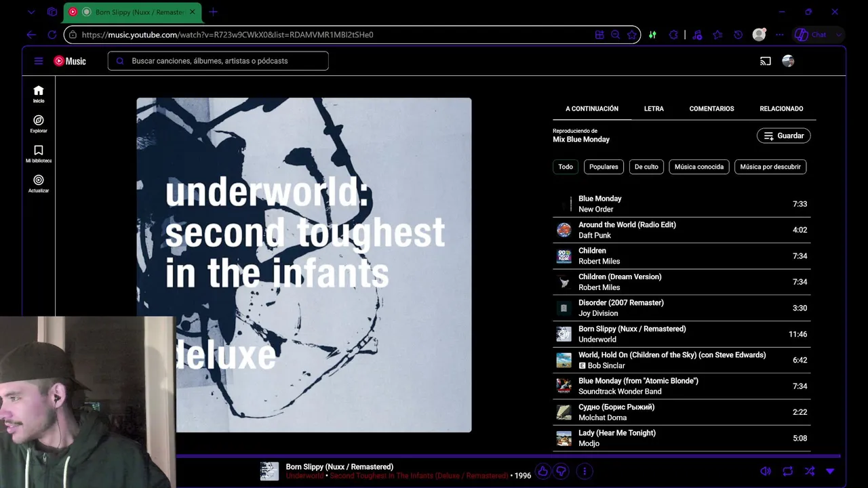
Task: Click the music note extension icon
Action: tap(697, 35)
